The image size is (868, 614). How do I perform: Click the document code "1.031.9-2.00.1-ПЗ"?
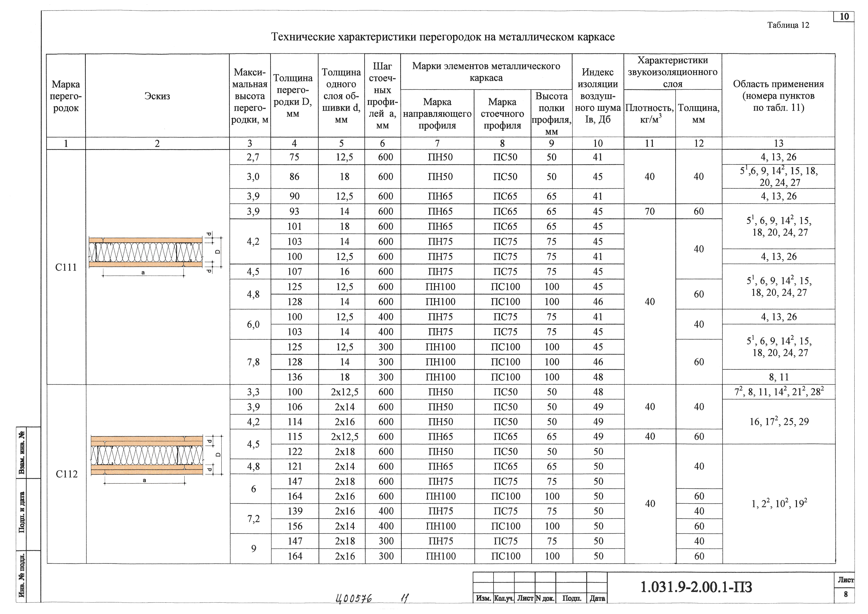[696, 587]
